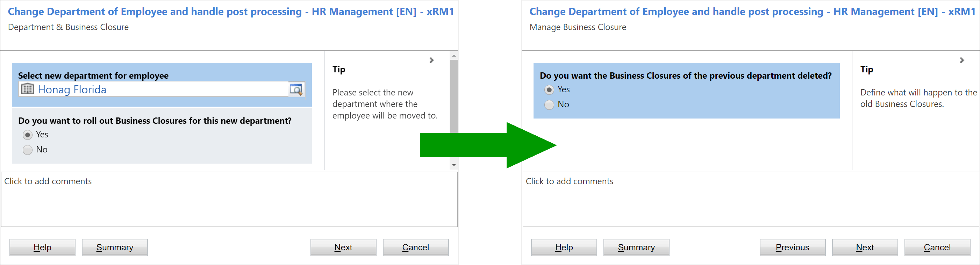Cancel the Manage Business Closure dialog

point(937,248)
